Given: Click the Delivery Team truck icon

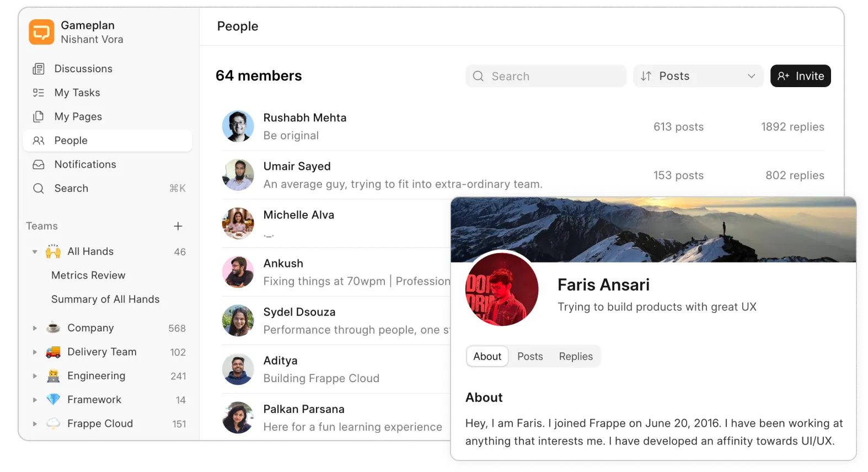Looking at the screenshot, I should pos(53,352).
